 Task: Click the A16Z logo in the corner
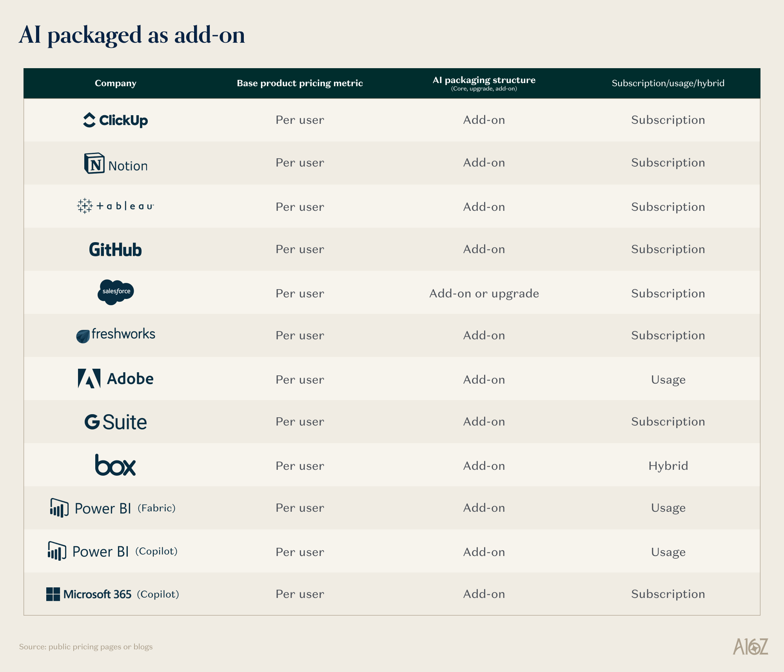tap(750, 647)
